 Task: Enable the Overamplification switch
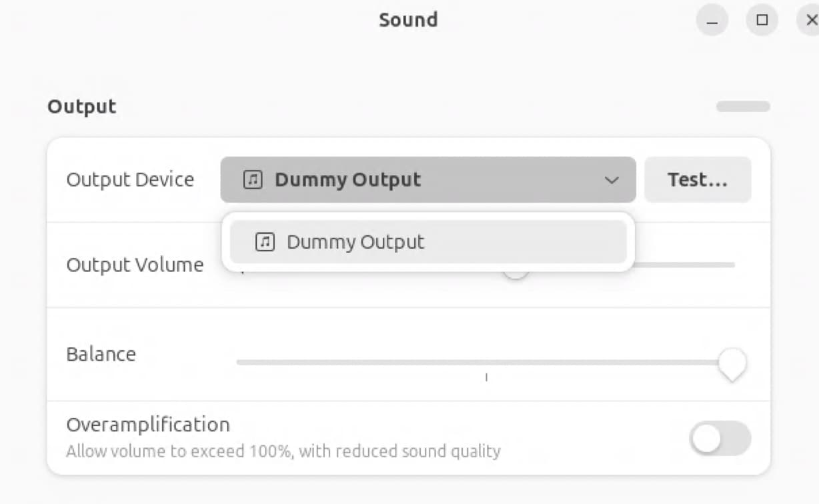(x=720, y=439)
